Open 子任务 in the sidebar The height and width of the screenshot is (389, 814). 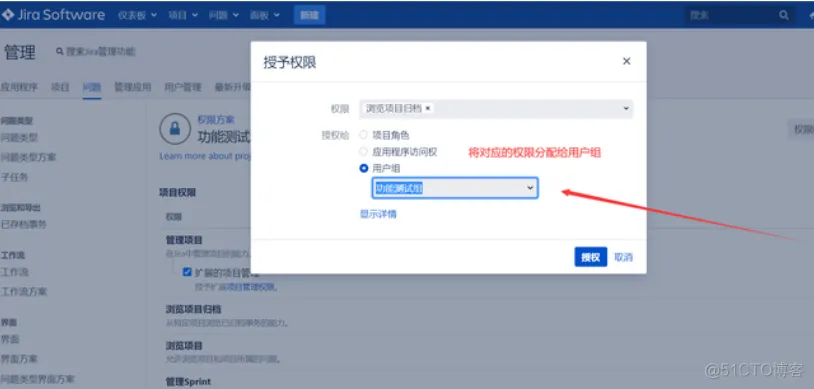15,177
